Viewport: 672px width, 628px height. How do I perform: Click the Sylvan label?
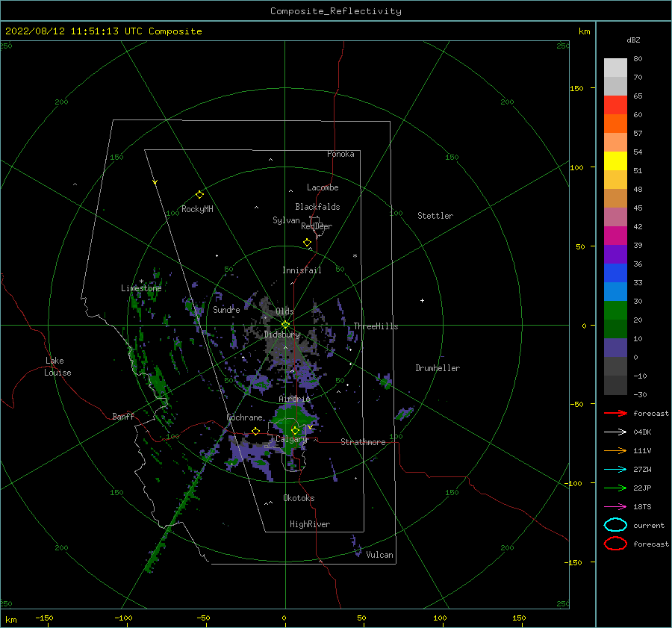click(x=286, y=220)
